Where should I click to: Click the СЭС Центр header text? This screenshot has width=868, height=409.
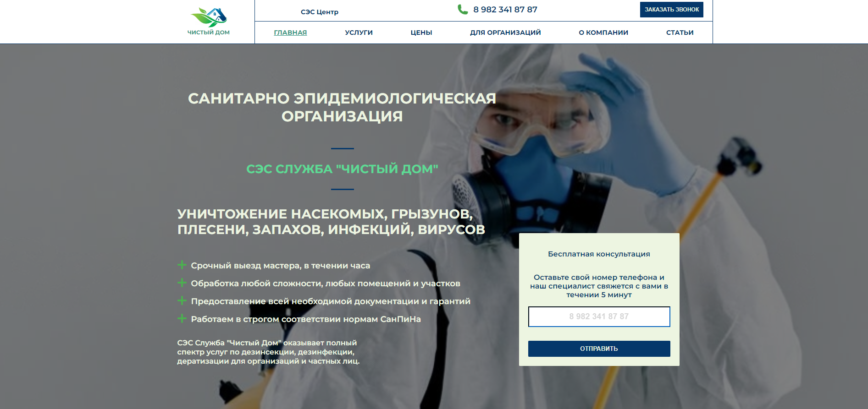point(320,12)
